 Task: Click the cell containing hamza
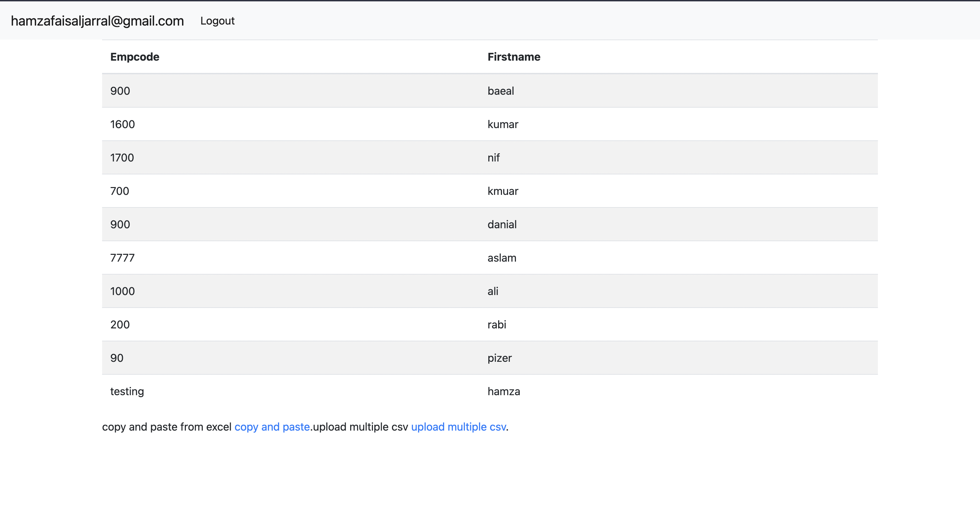504,391
